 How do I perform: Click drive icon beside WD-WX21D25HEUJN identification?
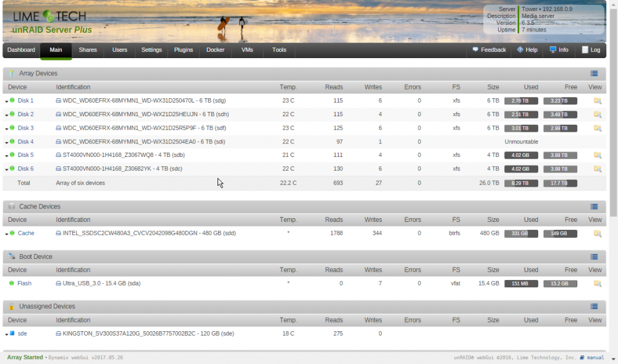click(58, 114)
